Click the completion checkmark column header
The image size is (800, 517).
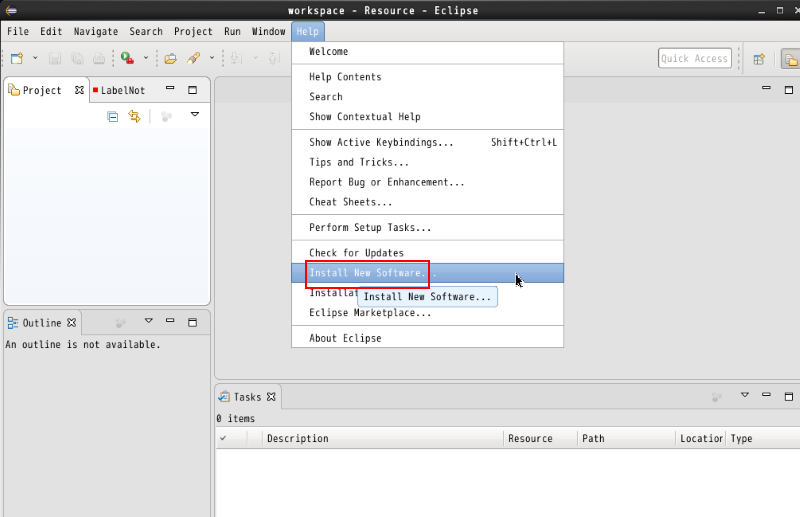click(x=231, y=438)
